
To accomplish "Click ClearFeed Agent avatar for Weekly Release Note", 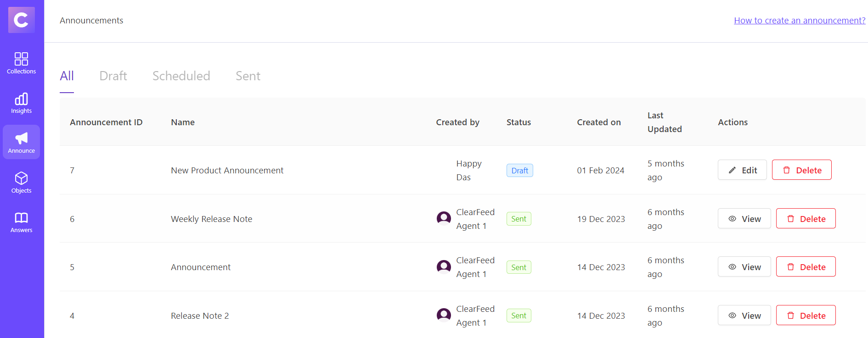I will pos(444,218).
